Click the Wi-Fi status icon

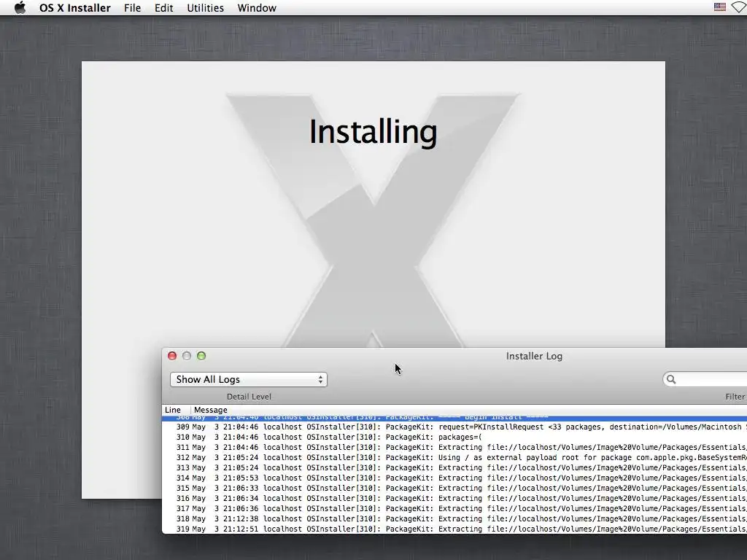pyautogui.click(x=740, y=7)
